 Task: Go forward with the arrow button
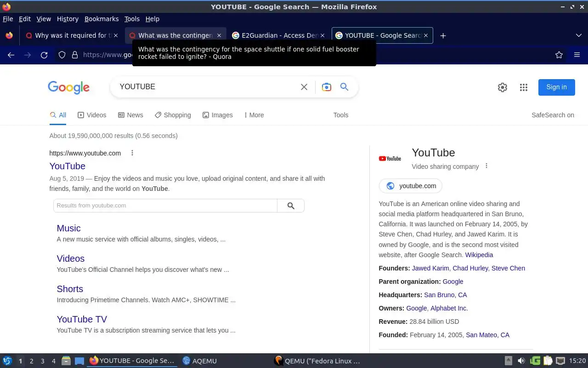(x=28, y=55)
